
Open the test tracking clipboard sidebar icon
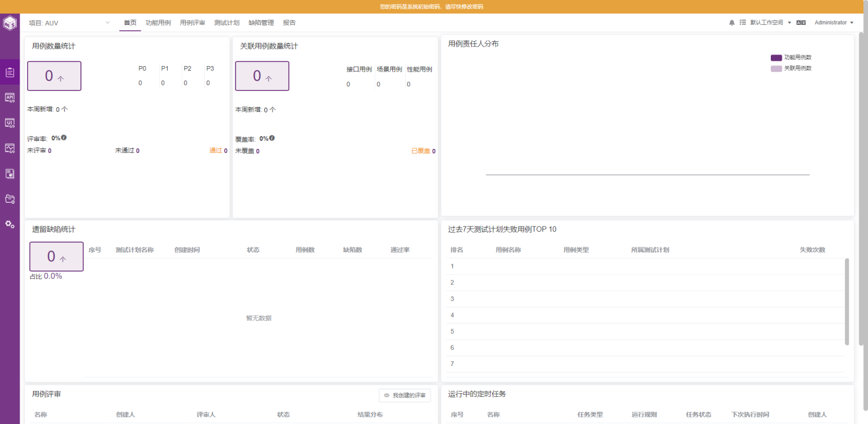[x=10, y=72]
